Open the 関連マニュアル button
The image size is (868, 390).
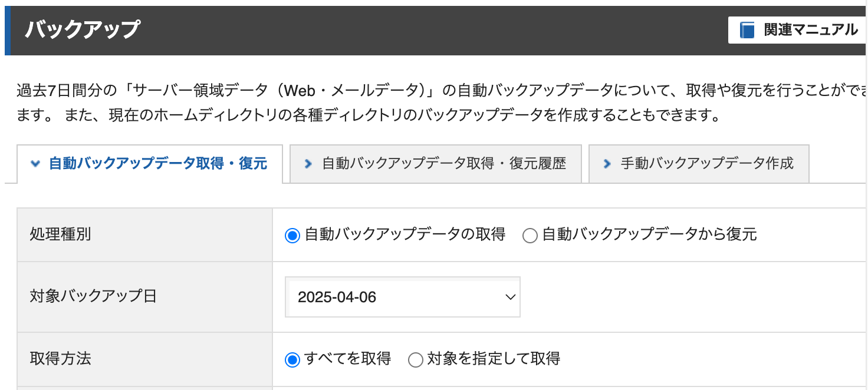[798, 30]
